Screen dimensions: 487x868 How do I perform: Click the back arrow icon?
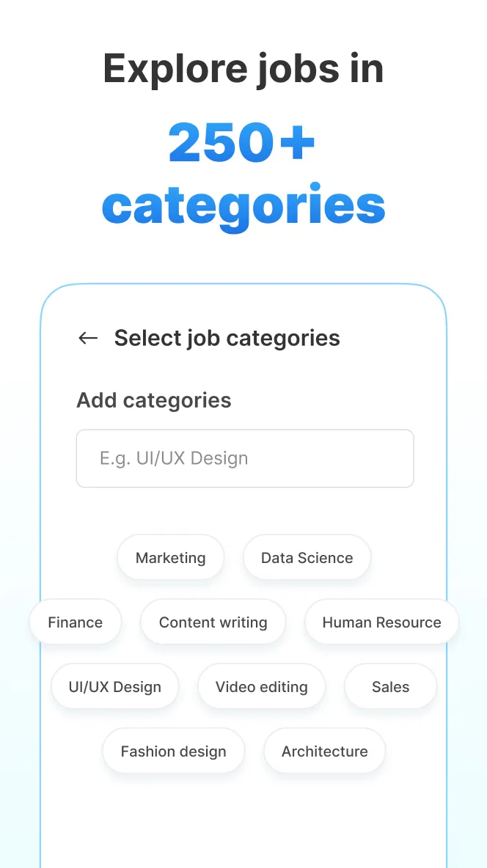(88, 338)
